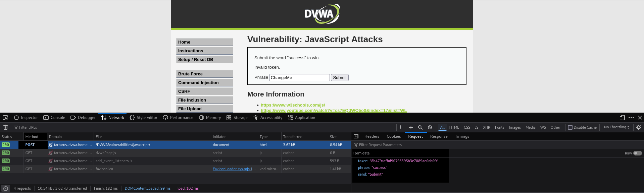Click the Phrase input field
The height and width of the screenshot is (193, 644).
pyautogui.click(x=299, y=78)
